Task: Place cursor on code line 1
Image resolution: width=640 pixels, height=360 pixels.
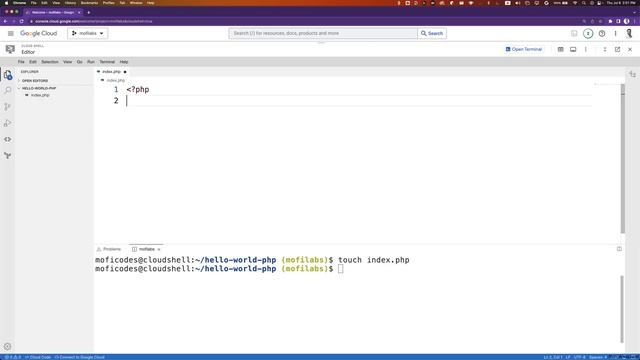Action: tap(138, 90)
